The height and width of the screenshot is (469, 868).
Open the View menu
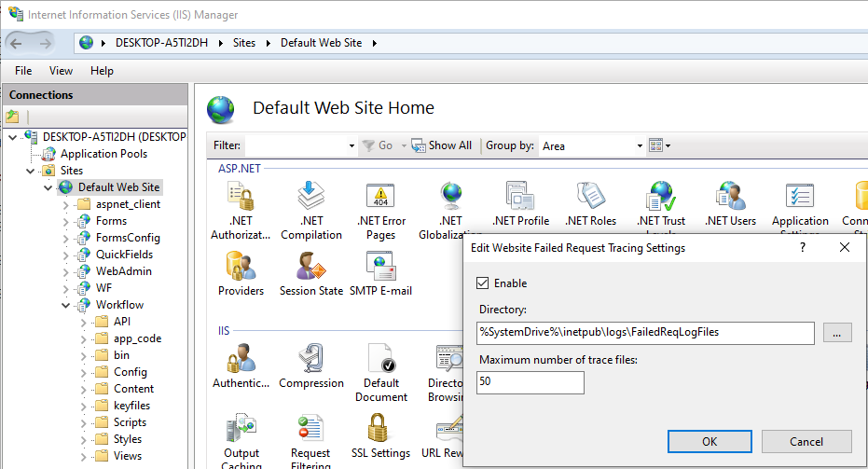pyautogui.click(x=61, y=71)
